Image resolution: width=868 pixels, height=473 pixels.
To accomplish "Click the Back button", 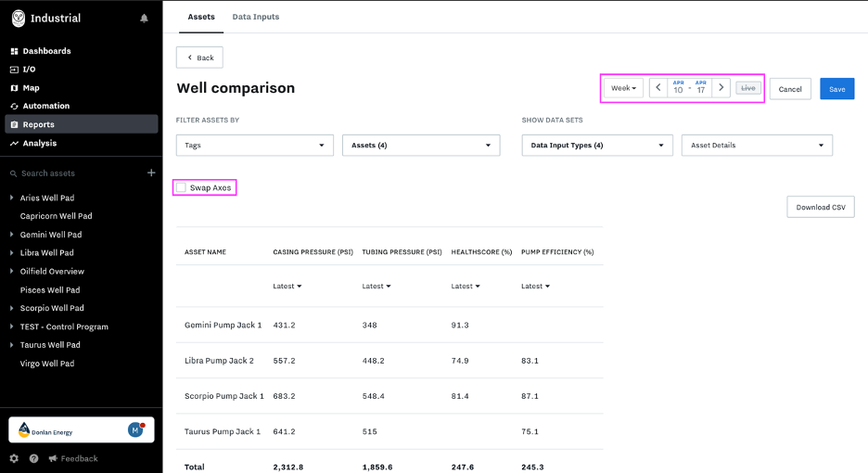I will 199,58.
